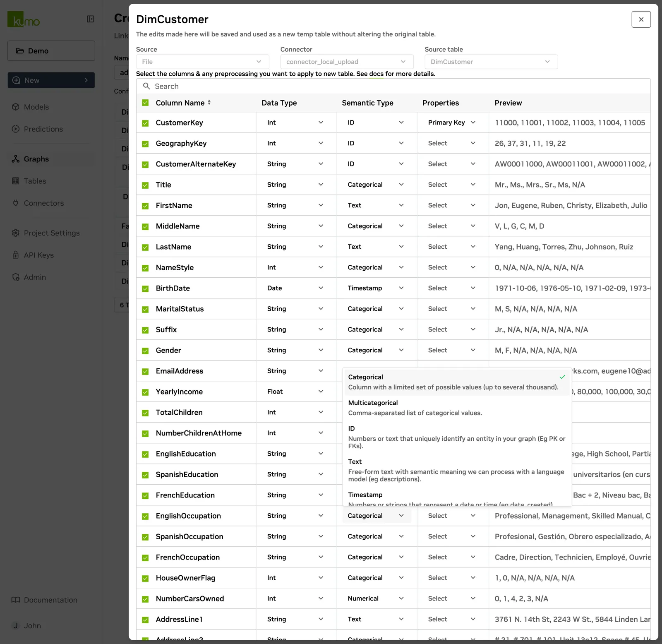Close the DimCustomer dialog
The image size is (662, 644).
point(641,19)
